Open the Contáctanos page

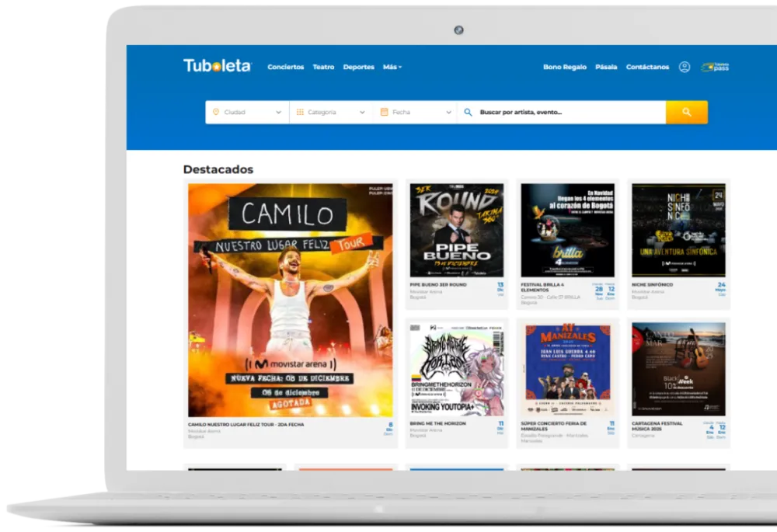[647, 67]
